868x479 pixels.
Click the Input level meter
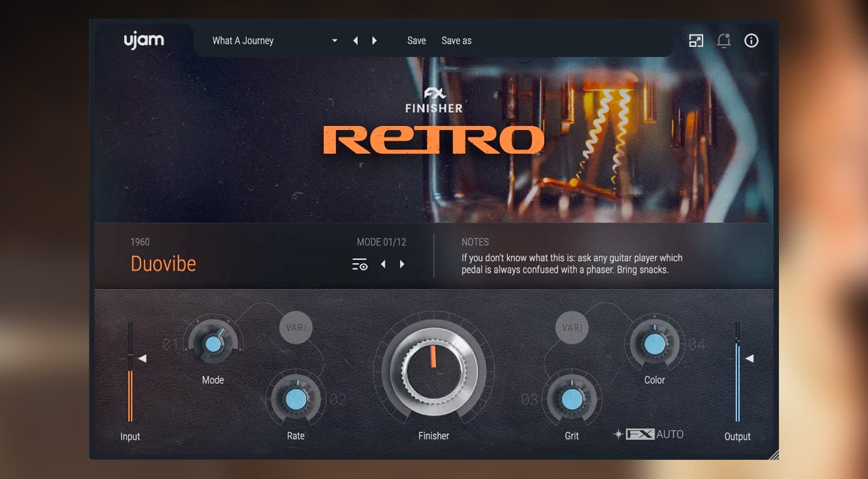click(x=130, y=372)
